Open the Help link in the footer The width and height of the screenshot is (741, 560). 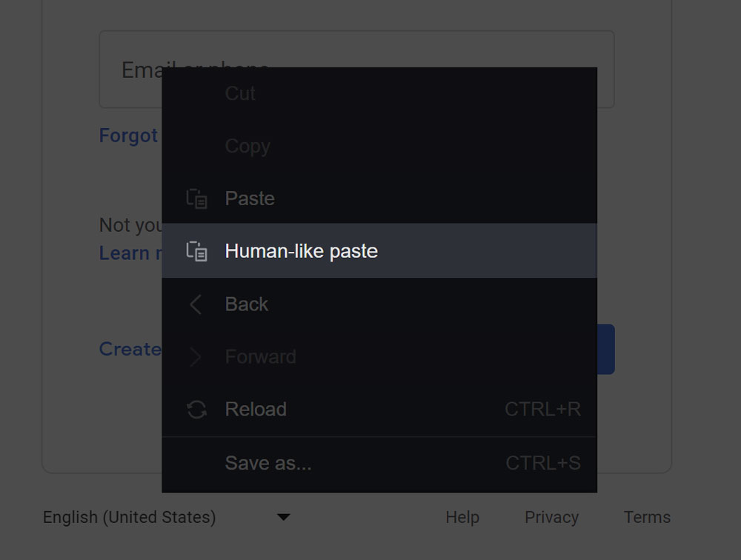[x=462, y=517]
